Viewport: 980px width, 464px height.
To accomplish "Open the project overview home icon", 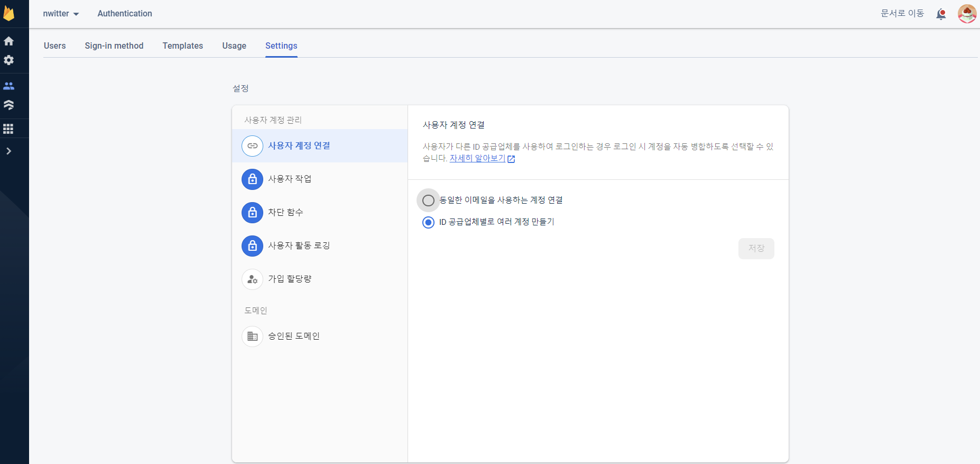I will [9, 41].
